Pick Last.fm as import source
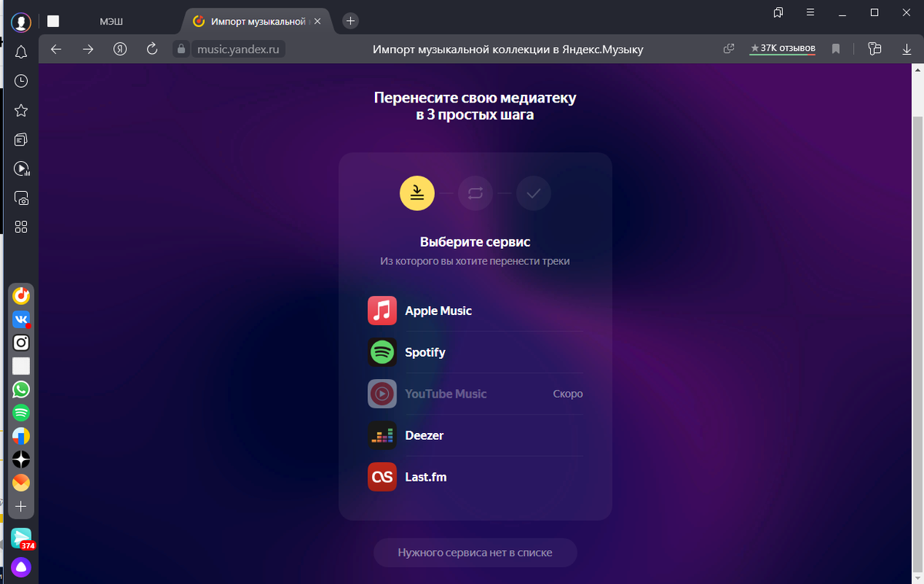 tap(475, 477)
